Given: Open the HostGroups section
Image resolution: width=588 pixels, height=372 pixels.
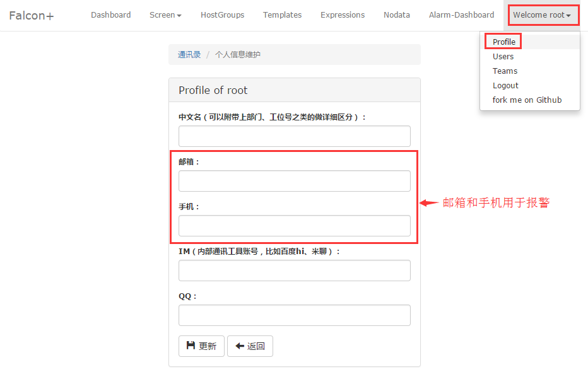Looking at the screenshot, I should click(x=222, y=15).
